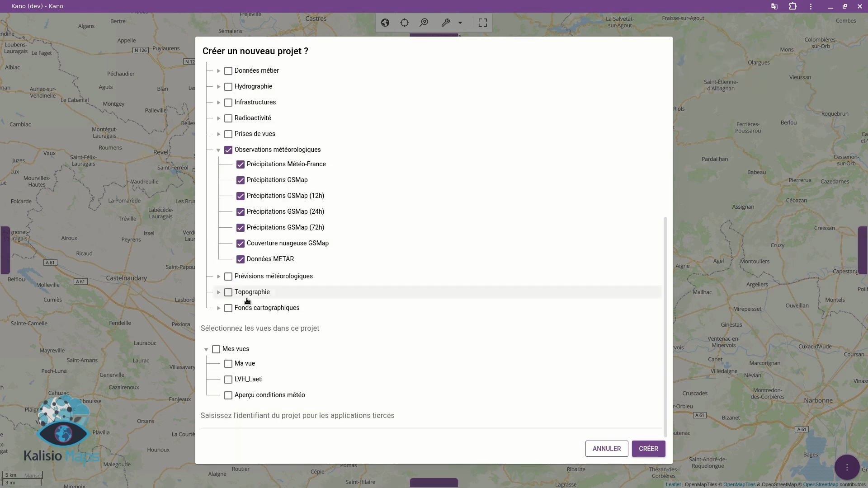The height and width of the screenshot is (488, 868).
Task: Click the globe icon in map toolbar
Action: coord(385,23)
